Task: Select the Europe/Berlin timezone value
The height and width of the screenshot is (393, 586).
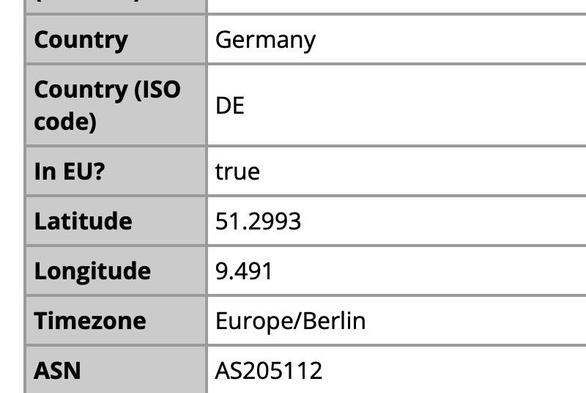Action: click(290, 321)
